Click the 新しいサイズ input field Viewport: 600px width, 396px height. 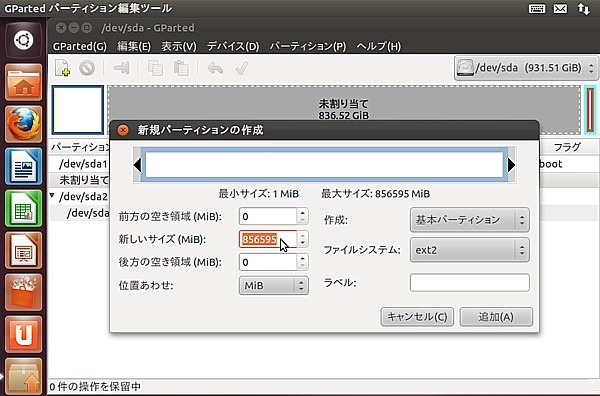click(x=268, y=239)
